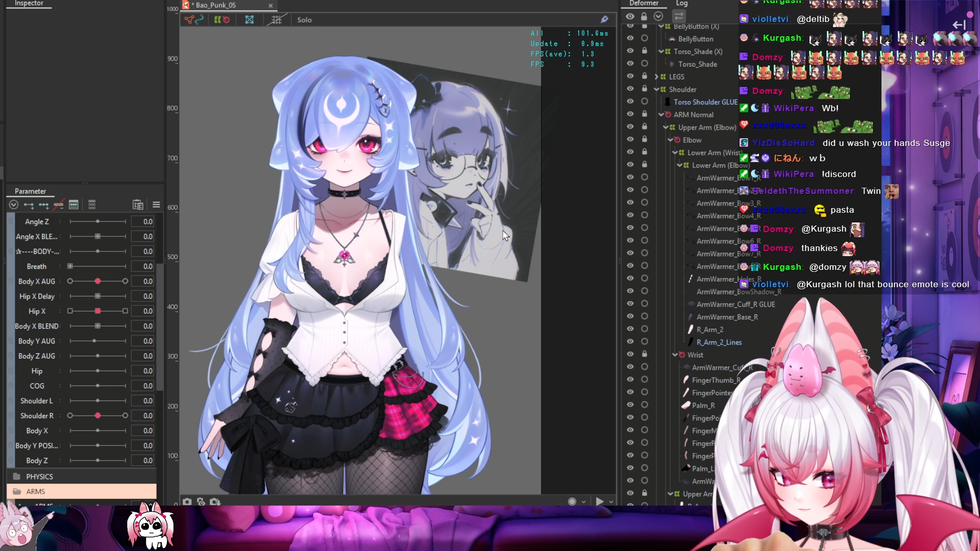The height and width of the screenshot is (551, 980).
Task: Click the pen tool icon in viewport toolbar
Action: pyautogui.click(x=604, y=20)
